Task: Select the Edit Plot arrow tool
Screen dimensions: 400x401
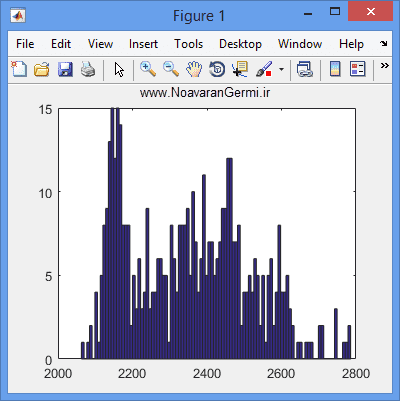Action: (119, 70)
